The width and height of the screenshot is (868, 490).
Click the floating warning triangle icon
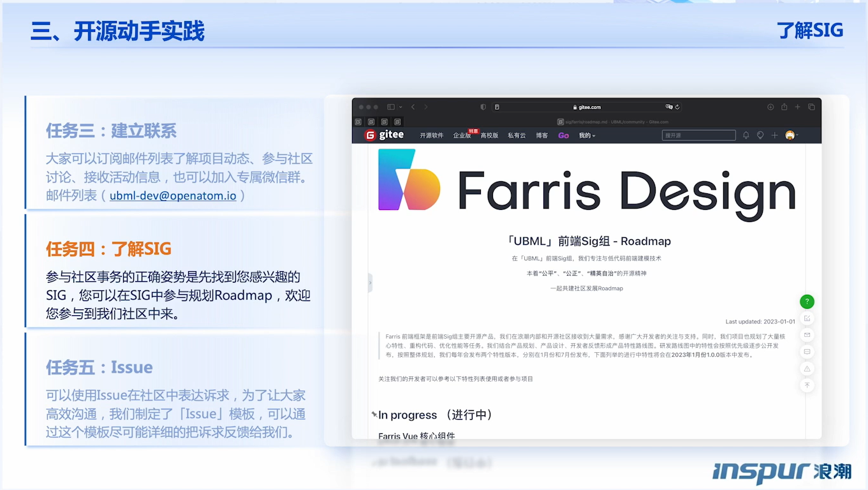coord(807,369)
